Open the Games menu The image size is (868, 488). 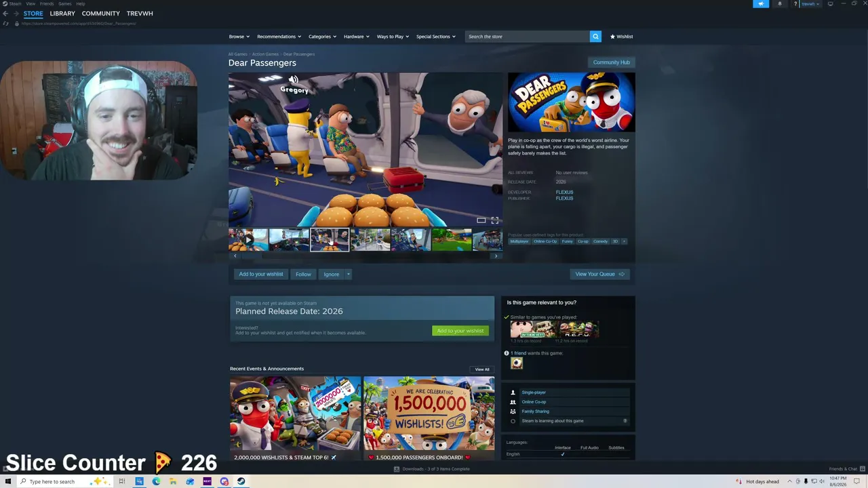pyautogui.click(x=65, y=3)
